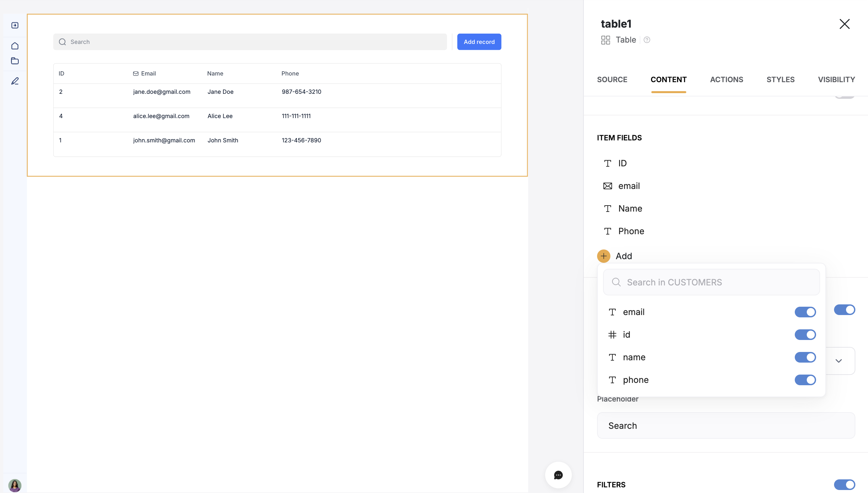Click the help question mark beside Table

pyautogui.click(x=647, y=40)
